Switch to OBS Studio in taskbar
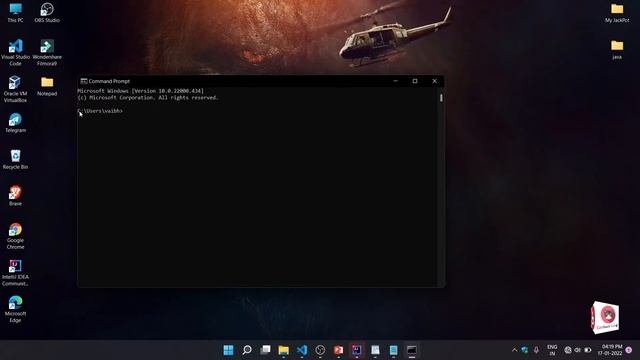The width and height of the screenshot is (640, 360). click(x=320, y=350)
